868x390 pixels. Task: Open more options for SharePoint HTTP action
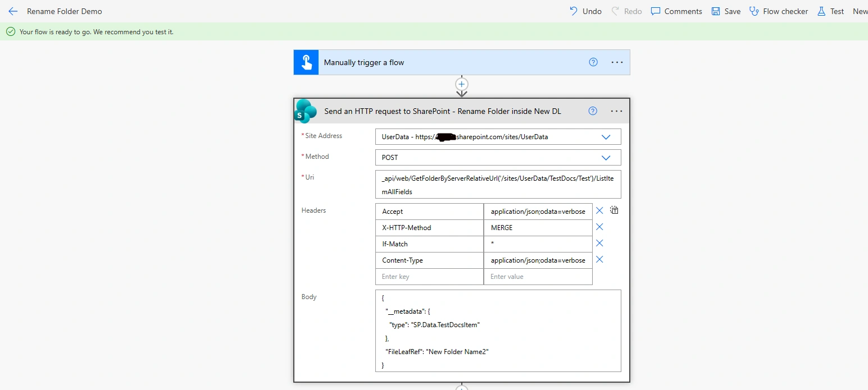coord(616,111)
